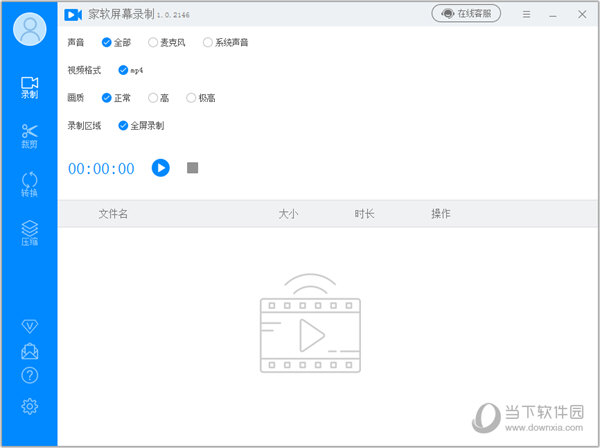This screenshot has height=448, width=600.
Task: Click the 在线客服 (Online support) button
Action: pyautogui.click(x=469, y=14)
